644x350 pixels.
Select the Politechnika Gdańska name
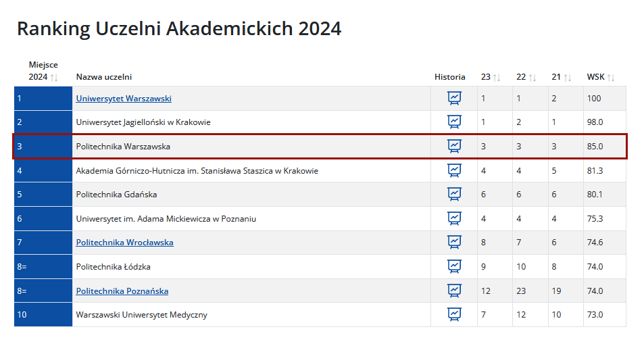point(116,195)
